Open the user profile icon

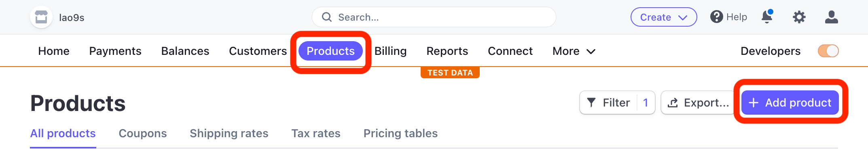pyautogui.click(x=832, y=17)
